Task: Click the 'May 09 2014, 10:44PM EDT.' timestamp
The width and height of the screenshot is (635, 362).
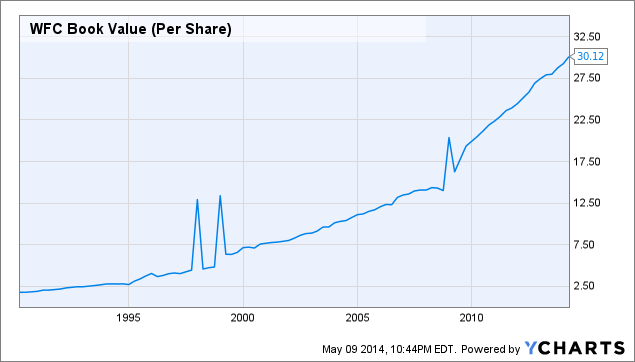Action: (390, 349)
